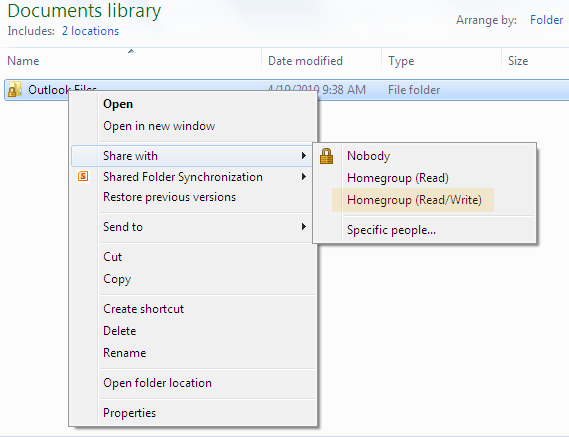The width and height of the screenshot is (569, 437).
Task: Expand the Shared Folder Synchronization submenu arrow
Action: 304,177
